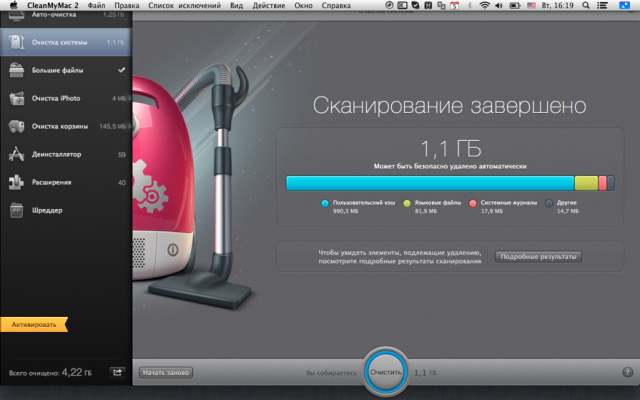Open the Apple menu
This screenshot has width=640, height=400.
click(14, 5)
